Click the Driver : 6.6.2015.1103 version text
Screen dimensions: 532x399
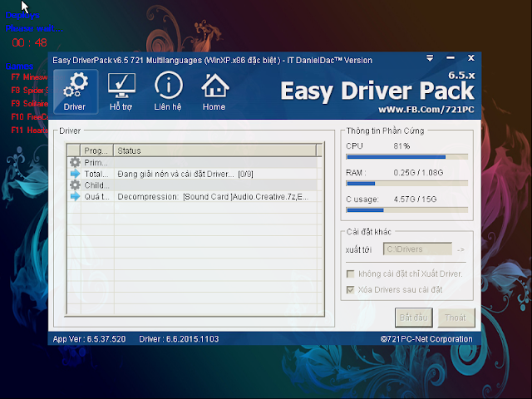point(179,339)
